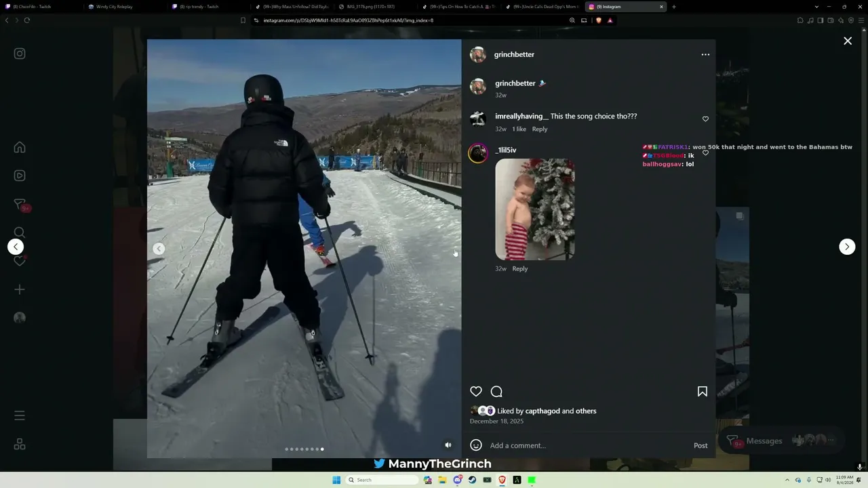
Task: Open Instagram home feed from sidebar
Action: pos(20,148)
